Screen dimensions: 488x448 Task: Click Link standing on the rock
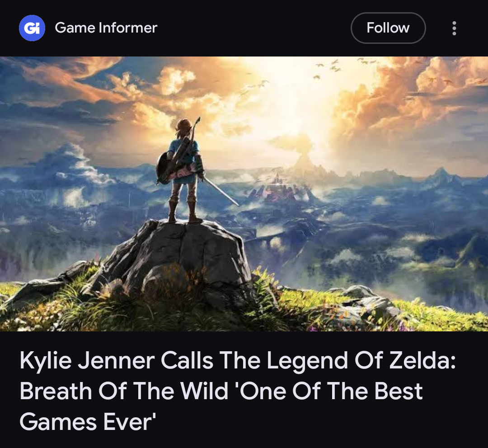(x=183, y=170)
